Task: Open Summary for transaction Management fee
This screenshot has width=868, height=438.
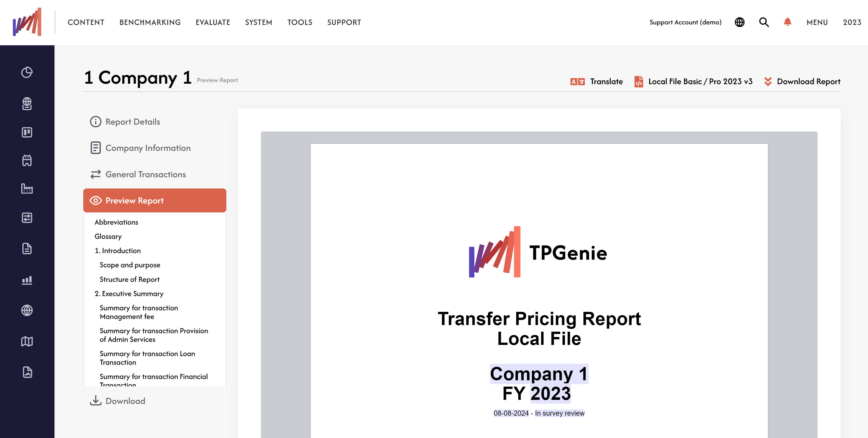Action: pos(139,312)
